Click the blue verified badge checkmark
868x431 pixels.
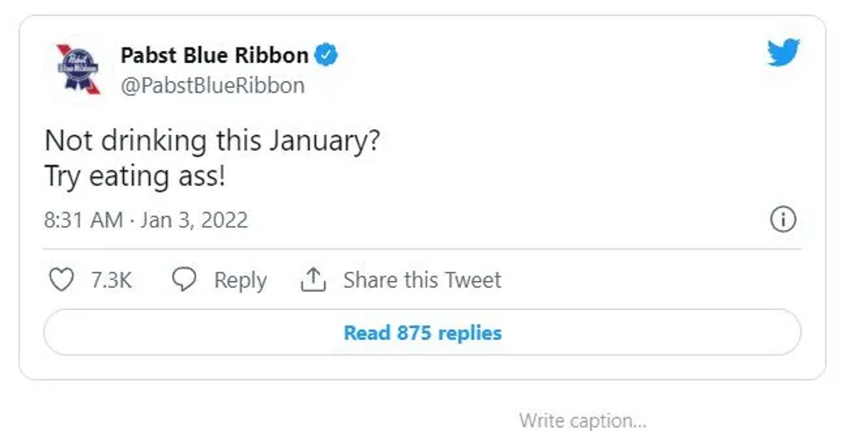click(326, 54)
